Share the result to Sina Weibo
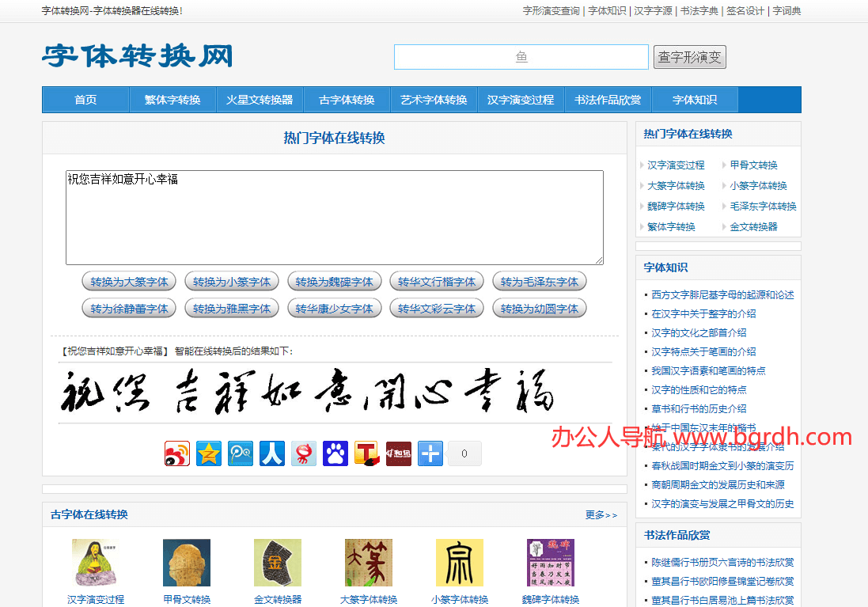The width and height of the screenshot is (868, 607). coord(177,453)
